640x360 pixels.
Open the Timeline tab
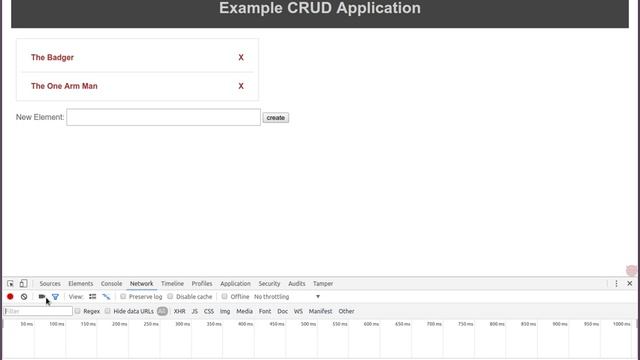pyautogui.click(x=172, y=283)
